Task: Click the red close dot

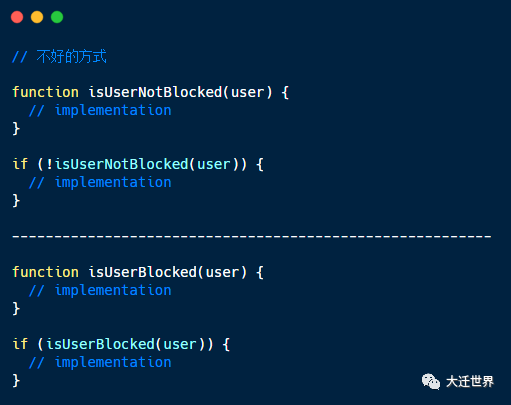Action: pos(17,17)
